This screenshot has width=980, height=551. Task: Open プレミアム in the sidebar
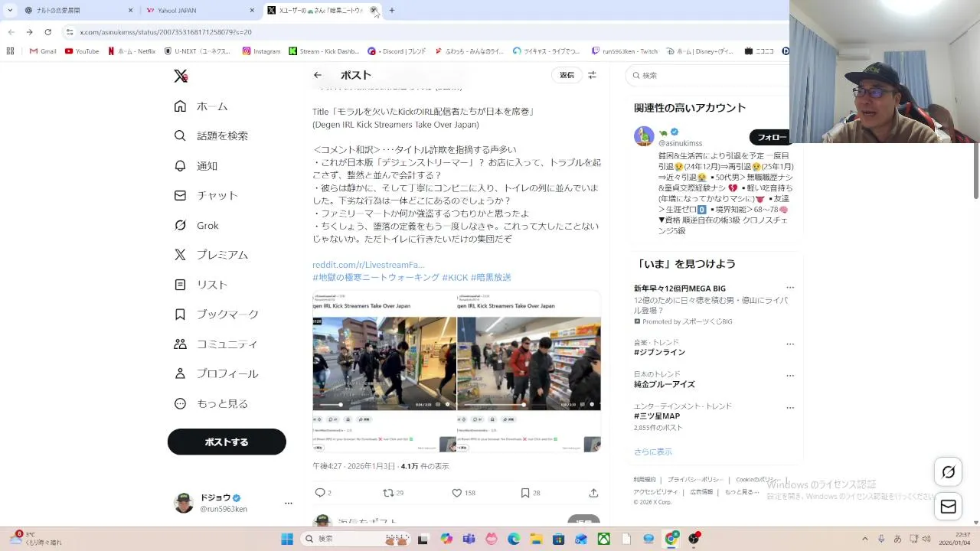211,255
